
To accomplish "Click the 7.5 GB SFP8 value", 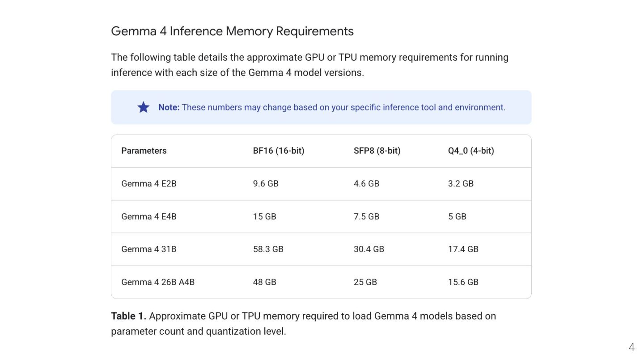I will click(x=366, y=216).
